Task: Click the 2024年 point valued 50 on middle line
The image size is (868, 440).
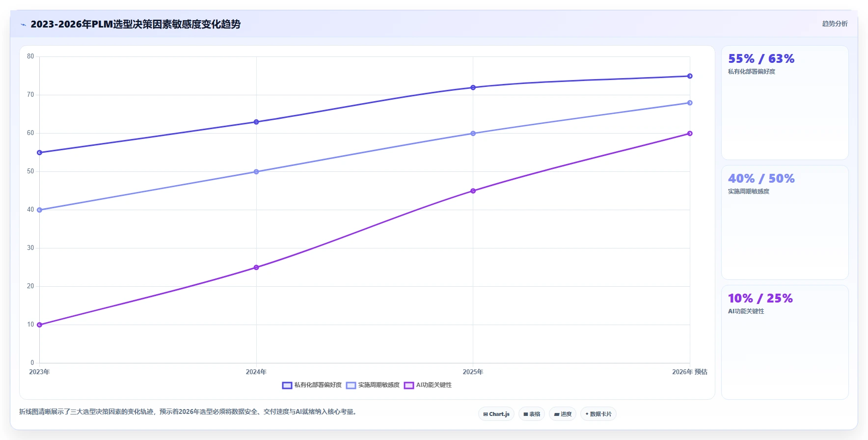Action: (x=256, y=172)
